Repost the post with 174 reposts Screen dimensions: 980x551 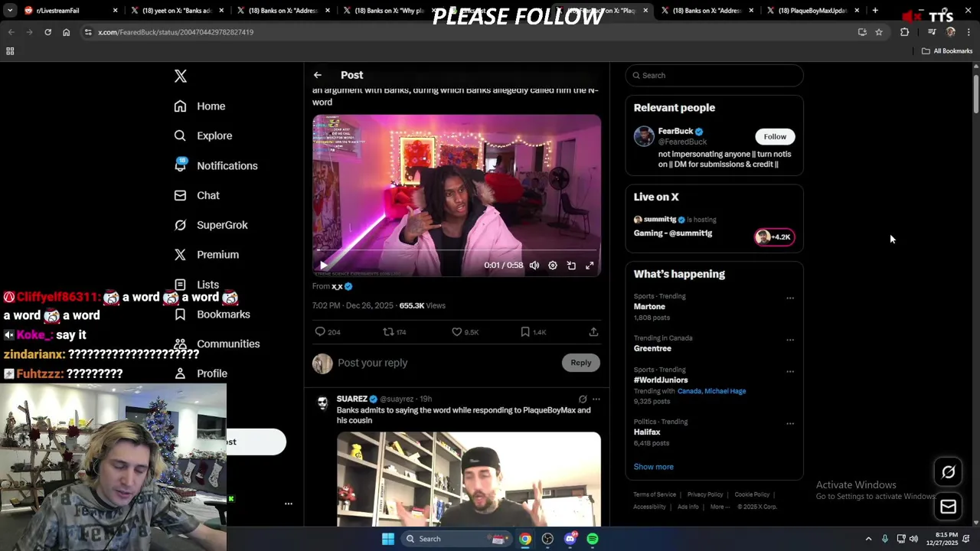click(395, 332)
